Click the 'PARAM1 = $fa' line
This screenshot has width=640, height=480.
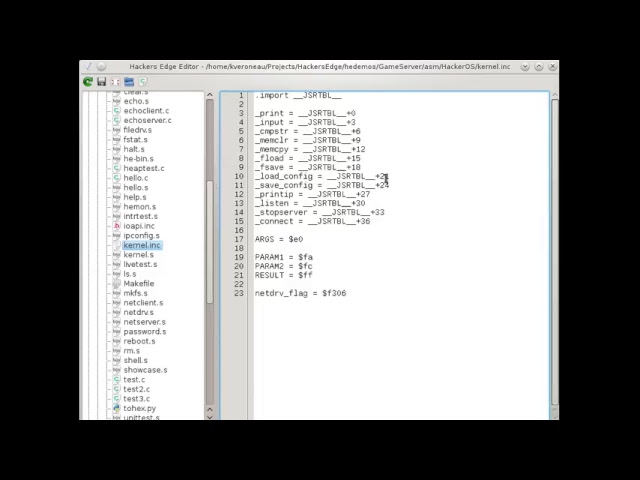284,257
